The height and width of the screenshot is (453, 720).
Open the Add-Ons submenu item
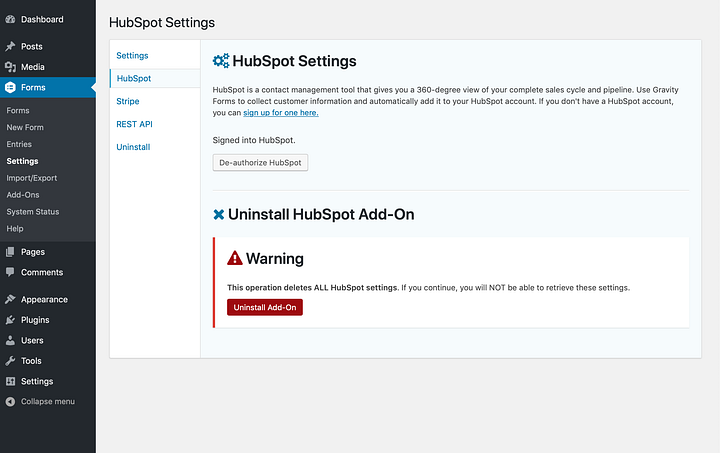(22, 195)
